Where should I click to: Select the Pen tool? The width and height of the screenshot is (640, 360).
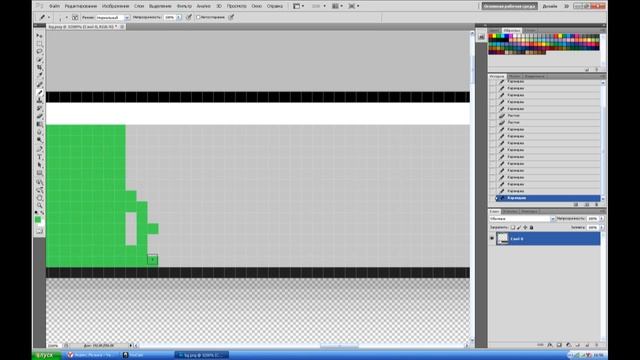(40, 149)
